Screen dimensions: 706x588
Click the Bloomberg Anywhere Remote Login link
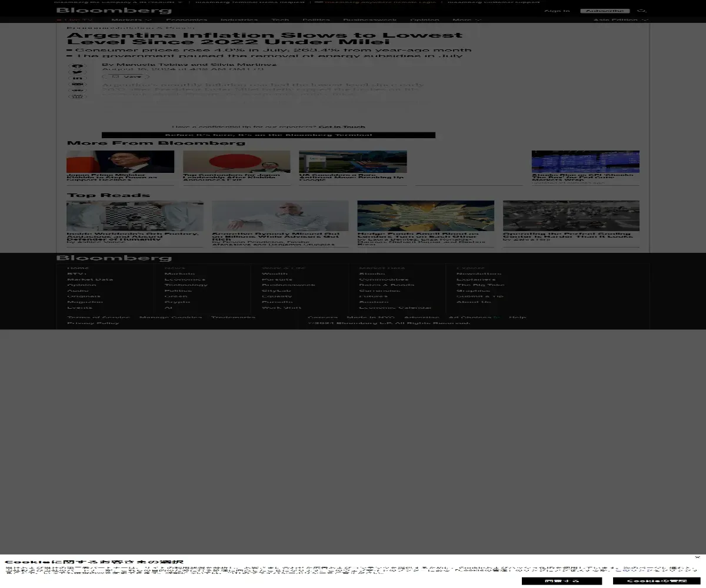click(x=375, y=2)
